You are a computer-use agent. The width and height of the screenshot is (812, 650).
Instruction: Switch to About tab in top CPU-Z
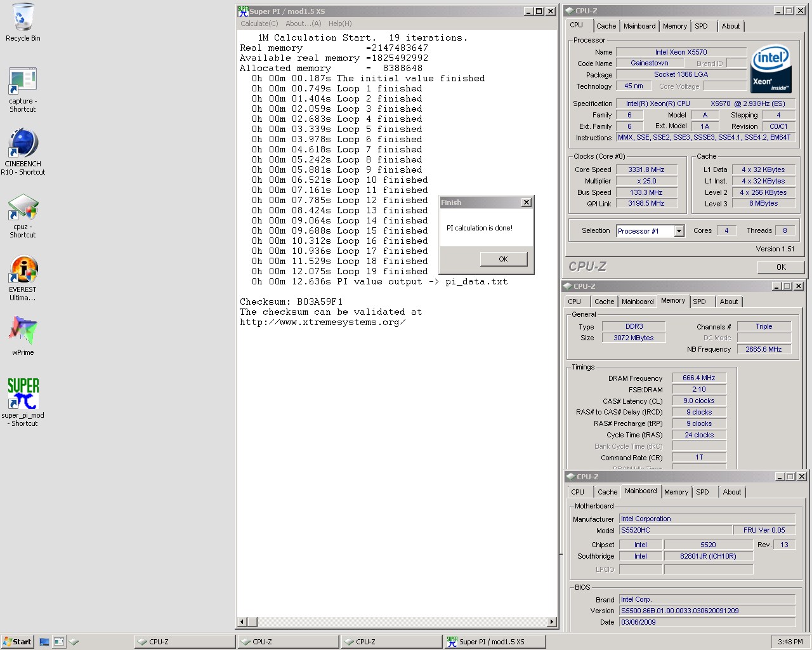[x=731, y=26]
